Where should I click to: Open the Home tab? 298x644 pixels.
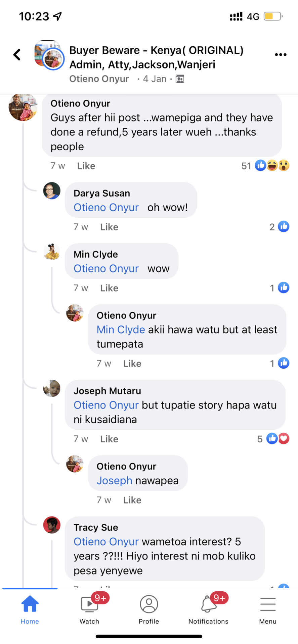pyautogui.click(x=30, y=609)
